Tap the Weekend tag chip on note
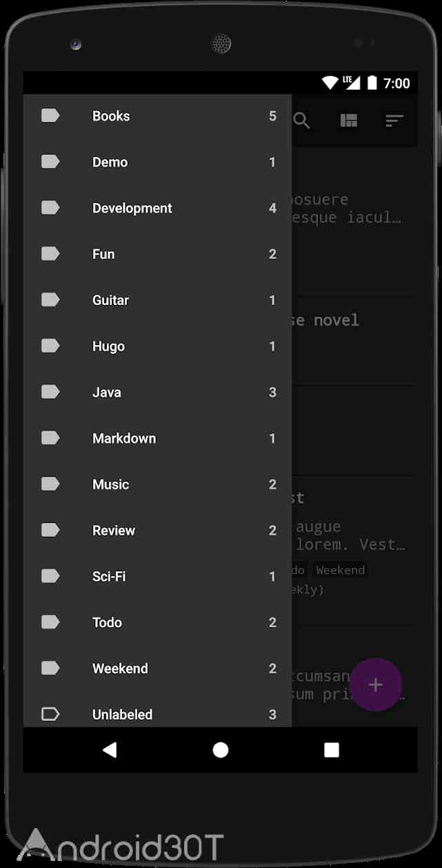442x868 pixels. tap(341, 570)
